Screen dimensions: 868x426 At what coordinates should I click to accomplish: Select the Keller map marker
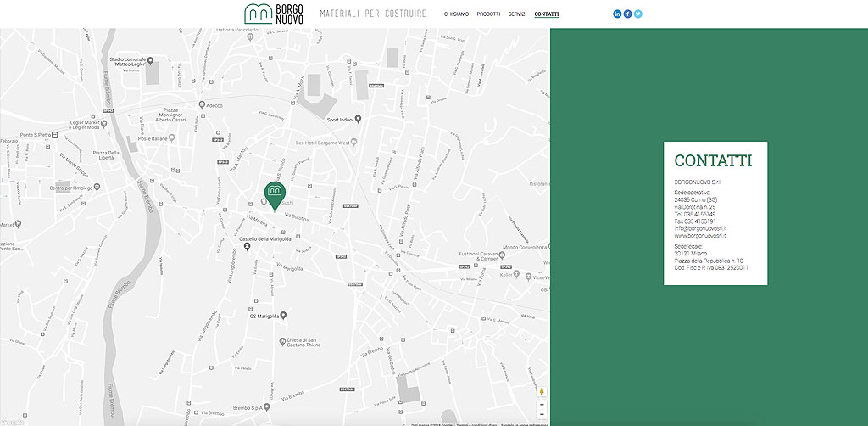click(517, 274)
